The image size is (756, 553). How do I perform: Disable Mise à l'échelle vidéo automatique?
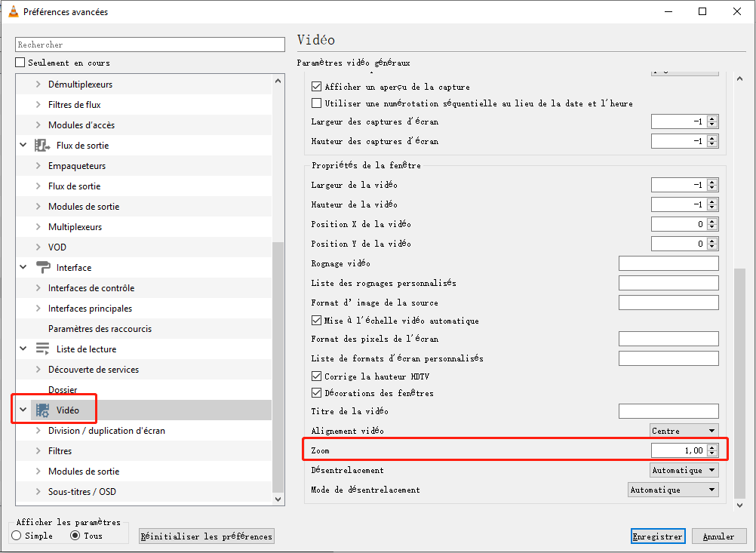(x=316, y=320)
